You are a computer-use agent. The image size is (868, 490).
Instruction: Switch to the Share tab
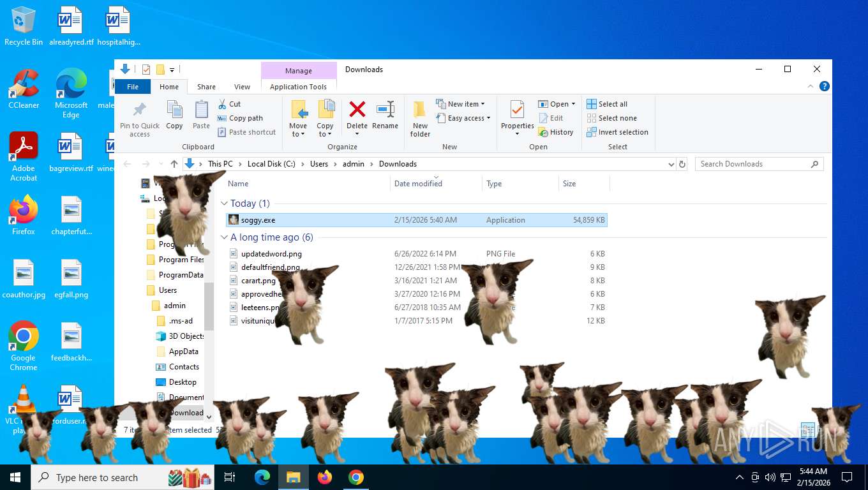[x=206, y=87]
